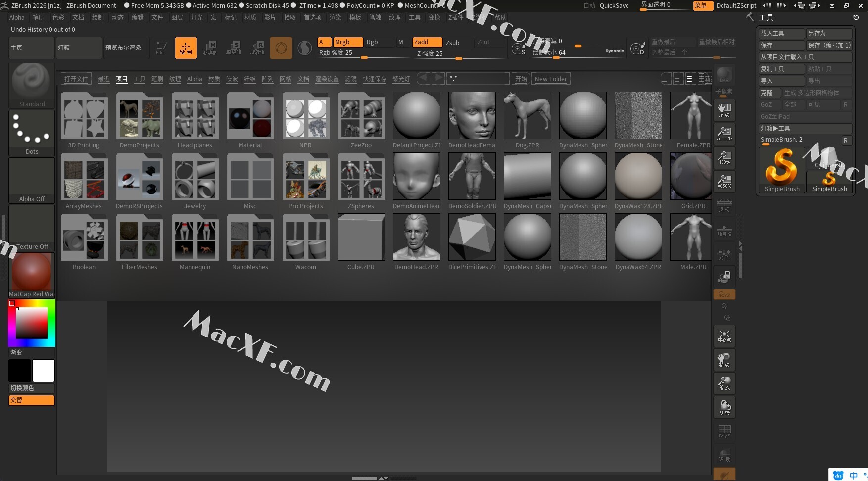Screen dimensions: 868x481
Task: Toggle the Mrgb mode button
Action: point(348,42)
